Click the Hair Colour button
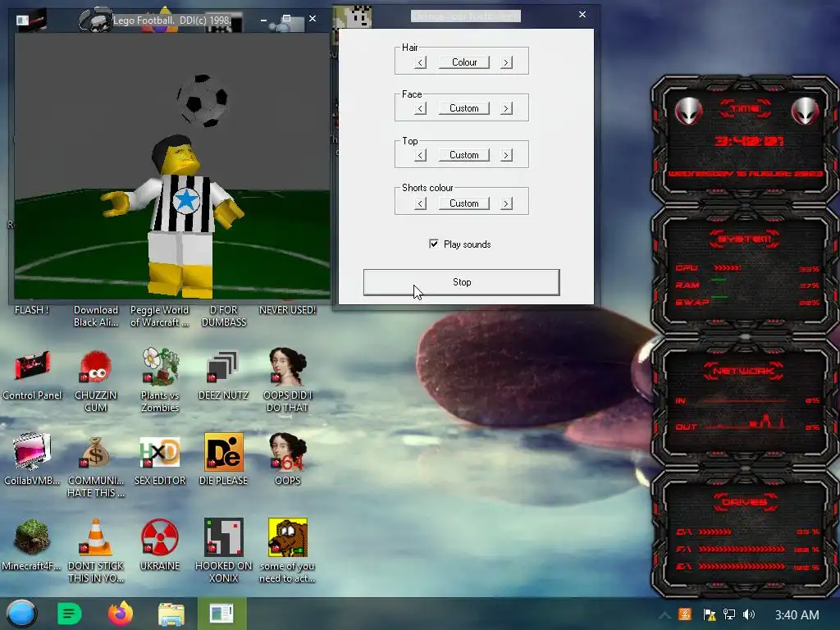The width and height of the screenshot is (840, 630). 464,62
